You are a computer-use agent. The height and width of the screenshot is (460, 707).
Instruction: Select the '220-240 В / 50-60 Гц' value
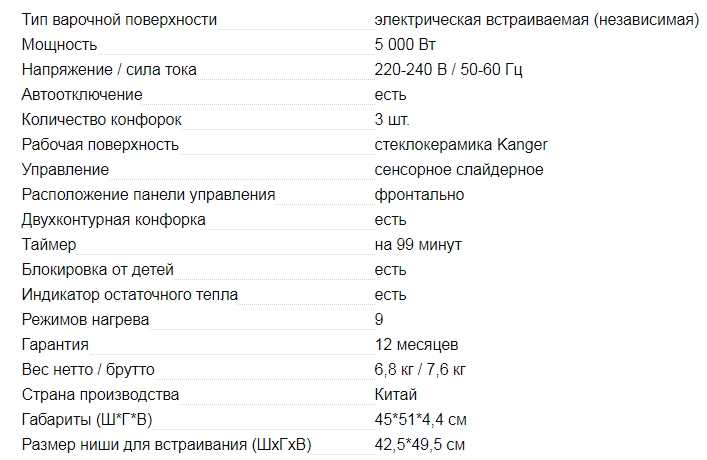click(x=445, y=69)
